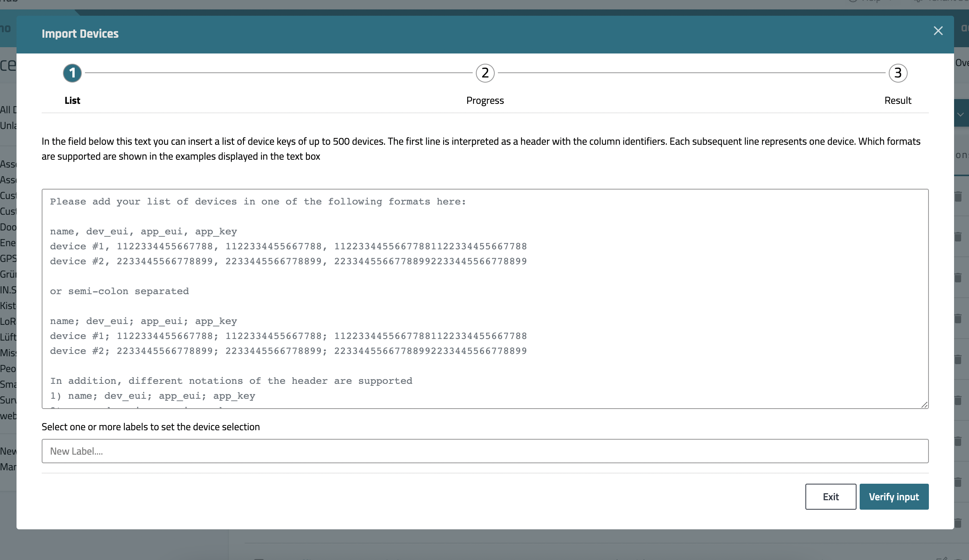Click step 1 circle in the wizard

pos(72,73)
